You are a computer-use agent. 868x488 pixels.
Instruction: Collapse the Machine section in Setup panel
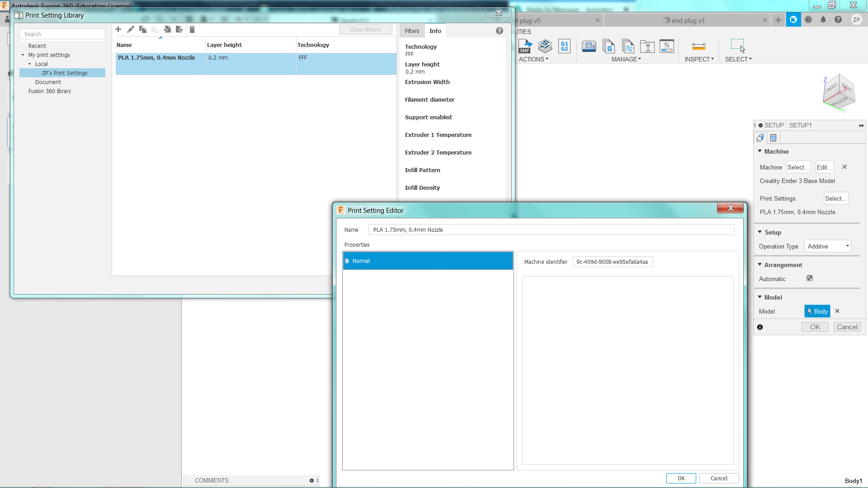point(760,151)
